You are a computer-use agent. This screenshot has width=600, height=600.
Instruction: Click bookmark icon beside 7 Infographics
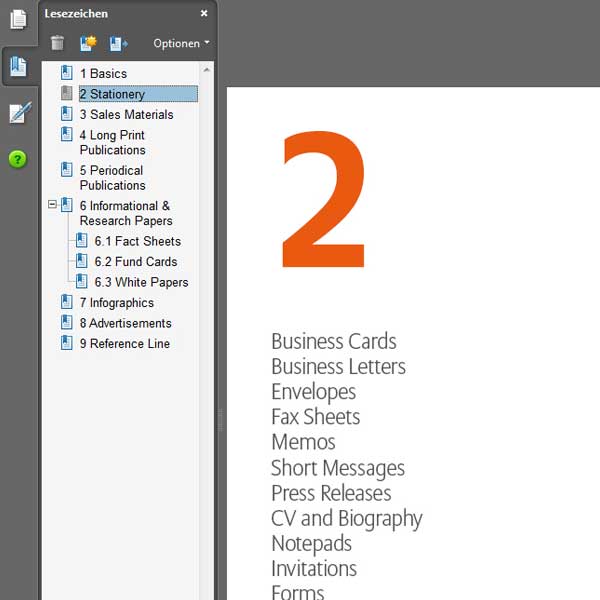pos(67,303)
